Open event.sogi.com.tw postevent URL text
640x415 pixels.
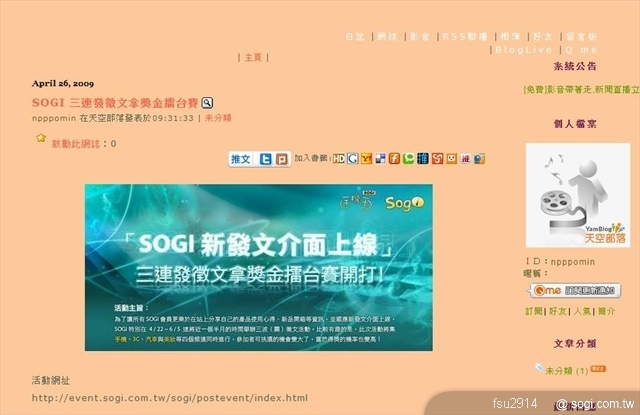click(x=170, y=398)
